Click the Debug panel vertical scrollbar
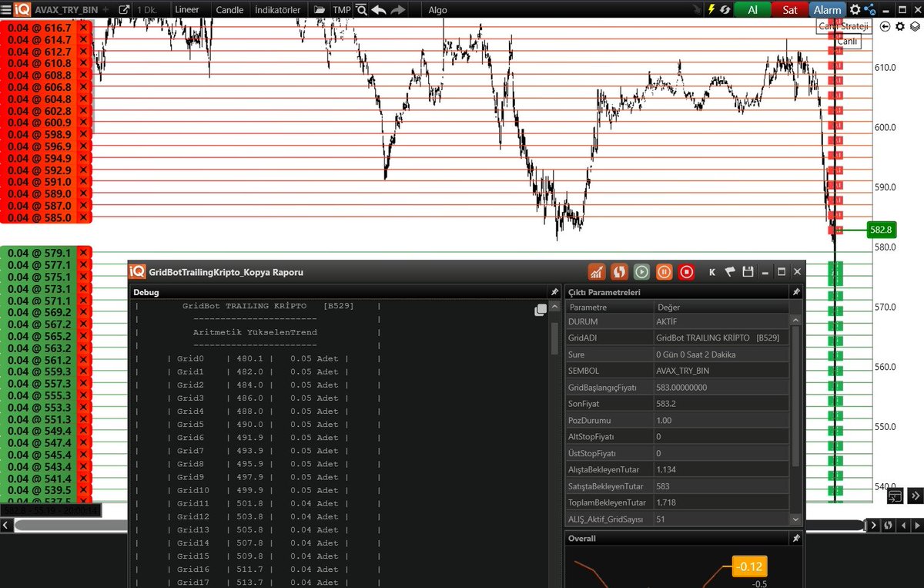924x588 pixels. (554, 338)
